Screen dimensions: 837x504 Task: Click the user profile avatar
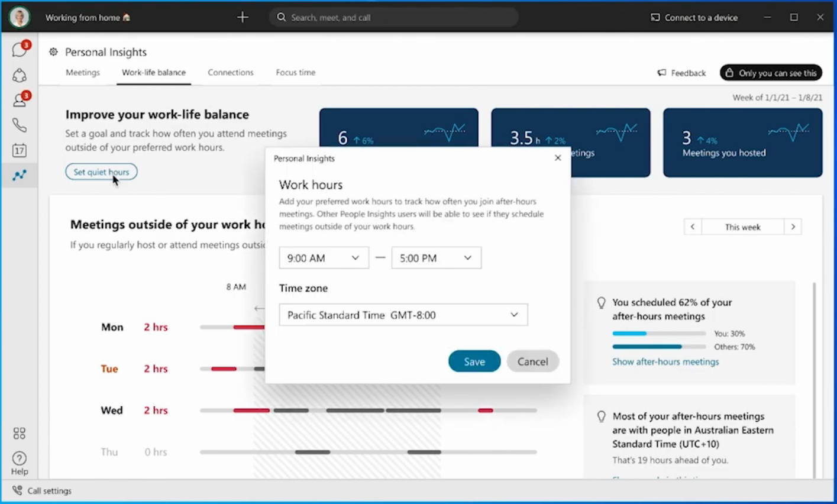click(x=19, y=17)
